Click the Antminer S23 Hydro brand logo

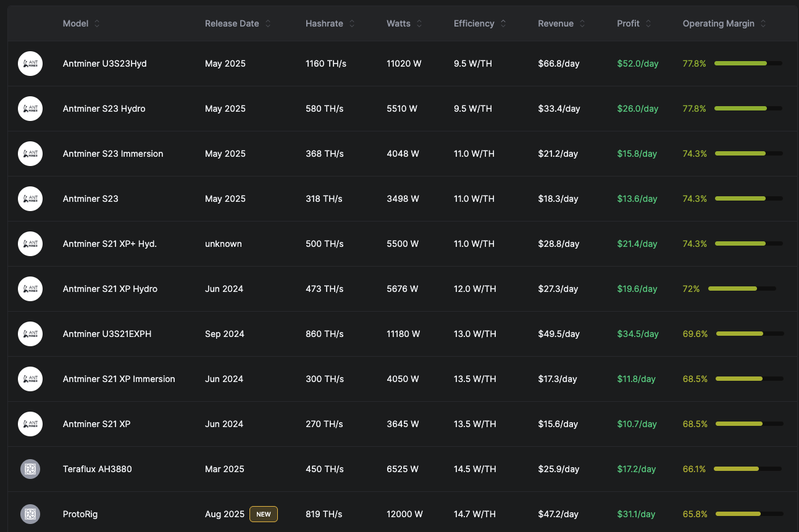coord(30,109)
